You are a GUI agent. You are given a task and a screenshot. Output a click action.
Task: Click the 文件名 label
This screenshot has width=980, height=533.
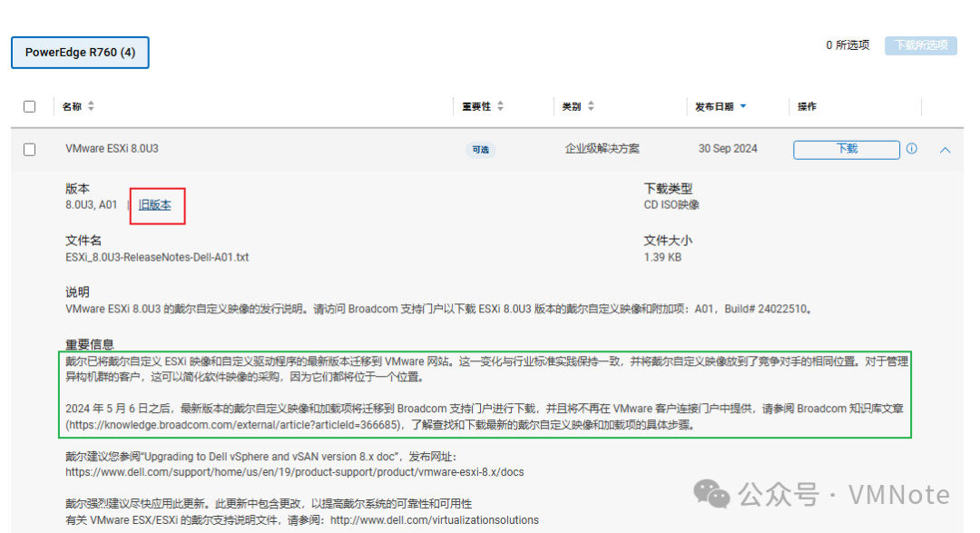[83, 241]
